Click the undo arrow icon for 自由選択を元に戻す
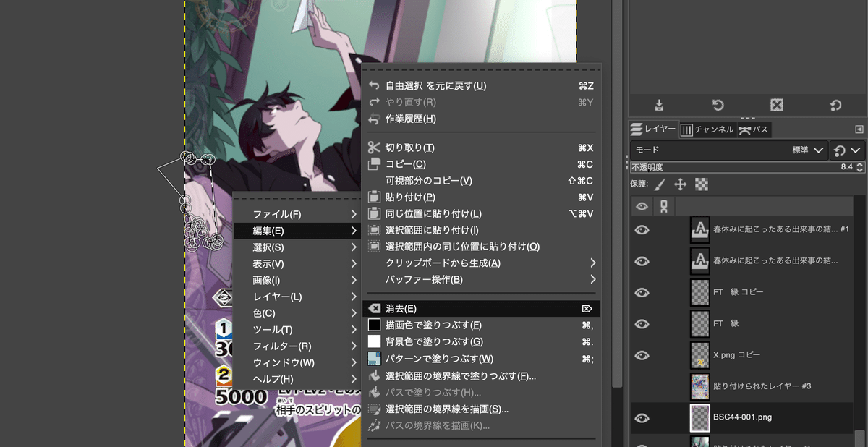Image resolution: width=868 pixels, height=447 pixels. [x=374, y=85]
